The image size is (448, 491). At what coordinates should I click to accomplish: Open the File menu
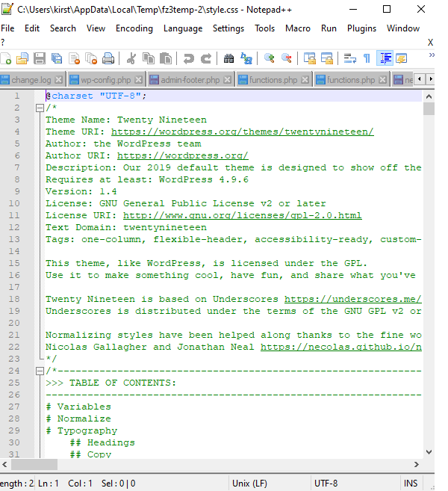7,28
